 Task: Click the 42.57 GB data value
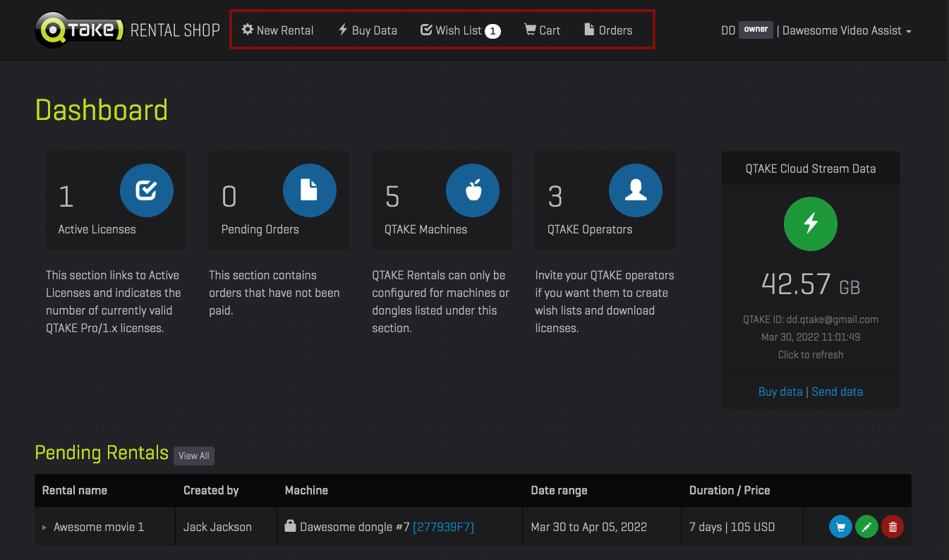[x=811, y=284]
